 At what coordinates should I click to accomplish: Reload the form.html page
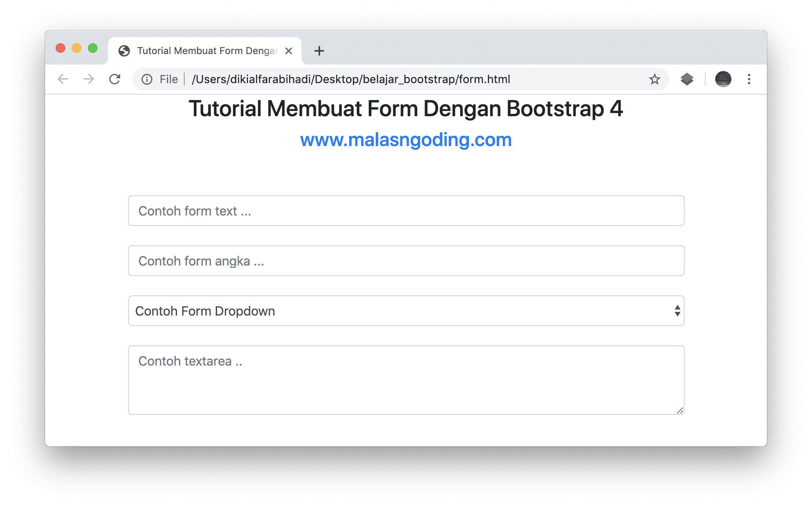[x=115, y=79]
